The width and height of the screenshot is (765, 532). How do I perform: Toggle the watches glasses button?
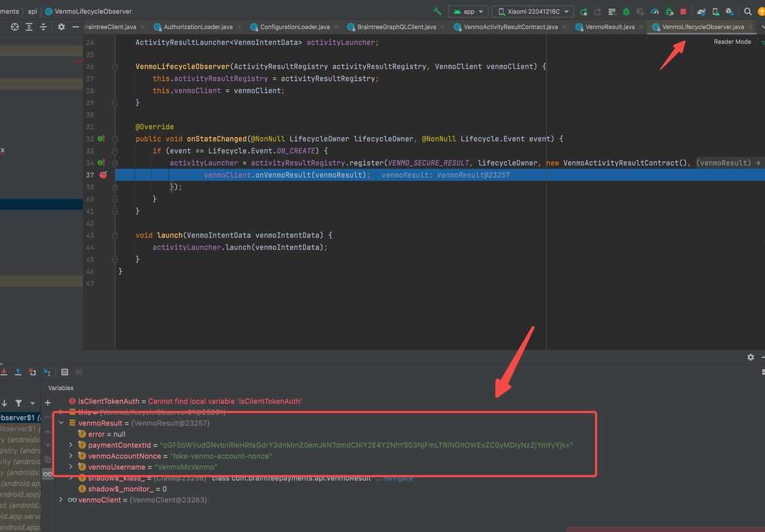click(x=47, y=473)
